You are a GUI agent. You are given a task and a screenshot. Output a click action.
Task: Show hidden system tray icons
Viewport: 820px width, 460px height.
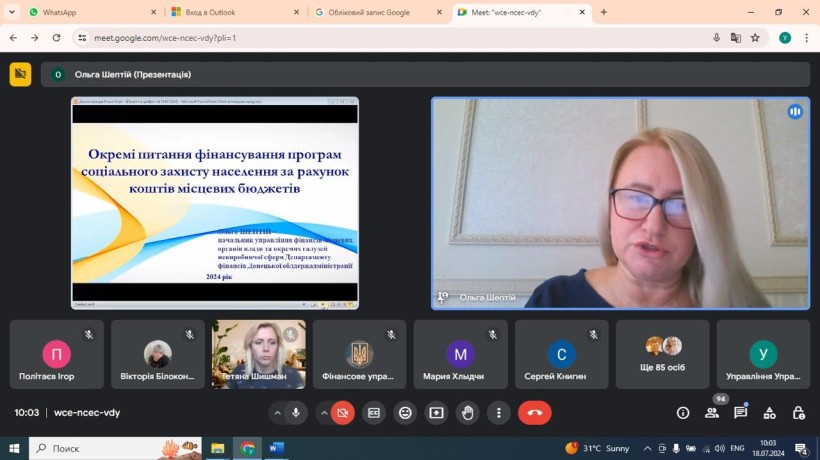tap(647, 448)
